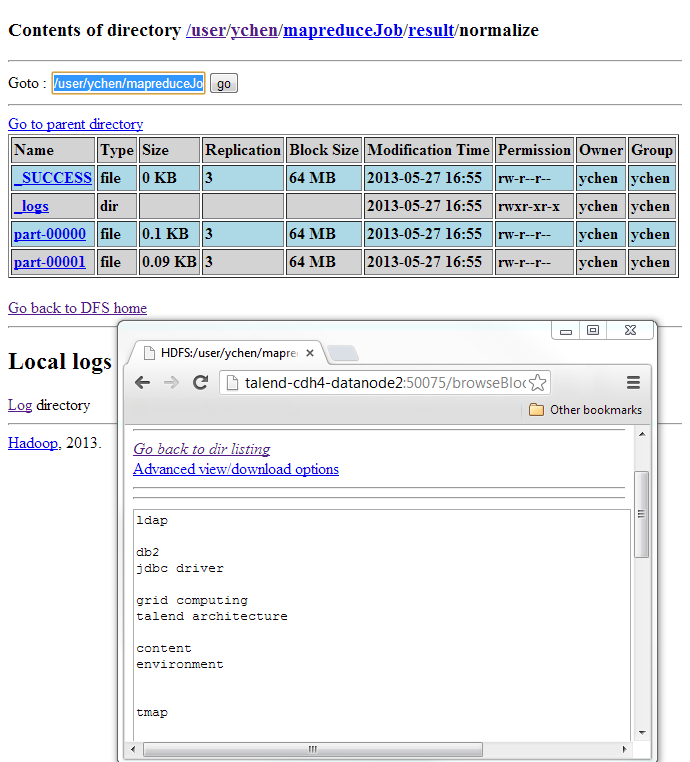Click Advanced view/download options link

[236, 469]
